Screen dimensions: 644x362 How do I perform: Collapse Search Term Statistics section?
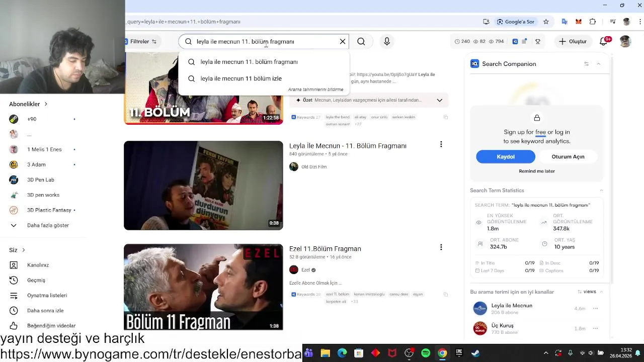[601, 191]
